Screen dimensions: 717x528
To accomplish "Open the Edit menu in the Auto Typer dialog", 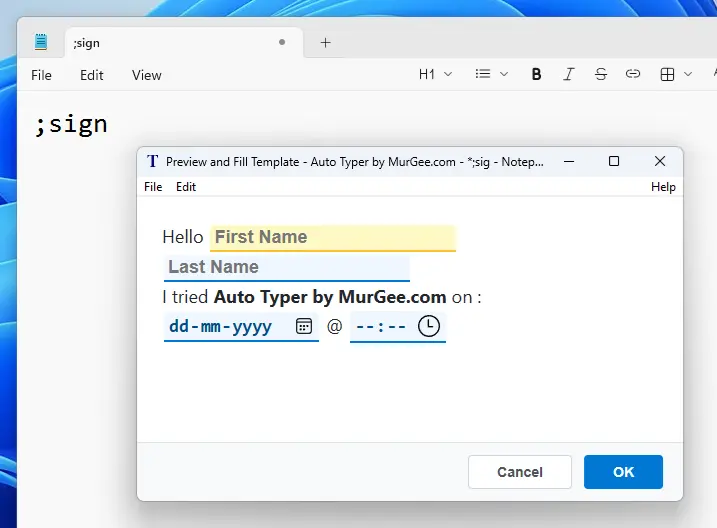I will point(186,187).
